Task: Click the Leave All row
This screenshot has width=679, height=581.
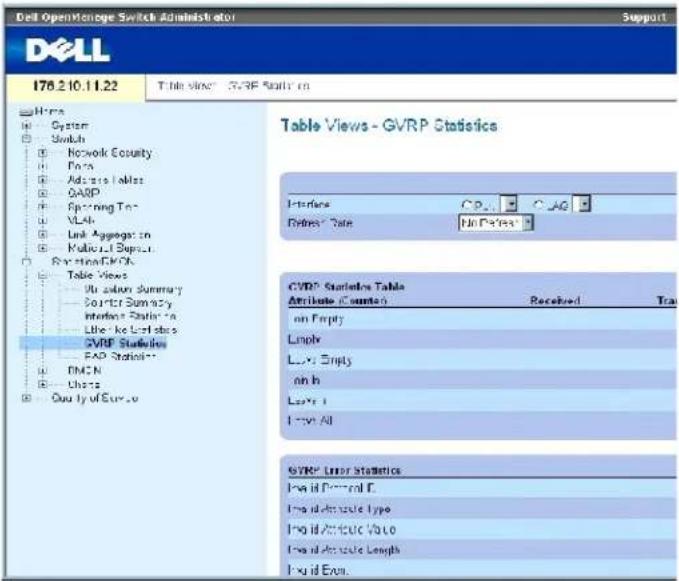Action: click(478, 420)
